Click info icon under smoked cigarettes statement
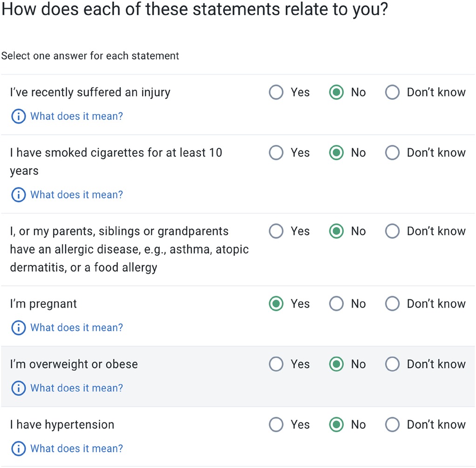 point(19,195)
